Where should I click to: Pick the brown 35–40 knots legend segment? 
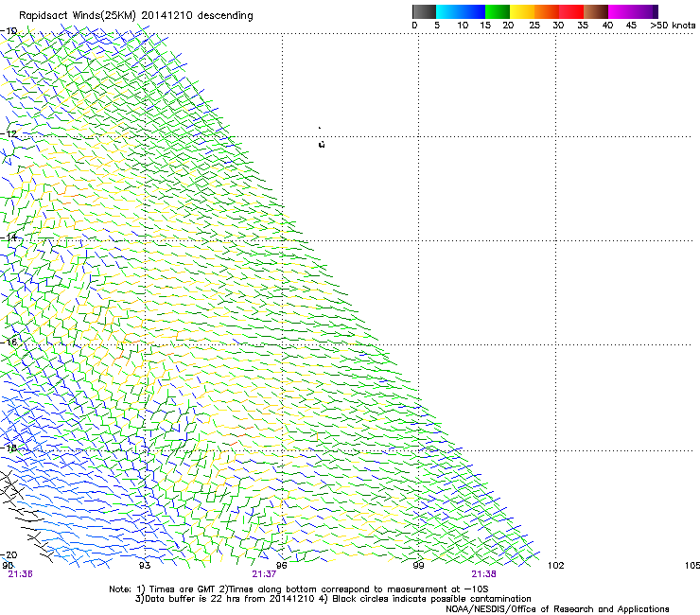coord(596,11)
